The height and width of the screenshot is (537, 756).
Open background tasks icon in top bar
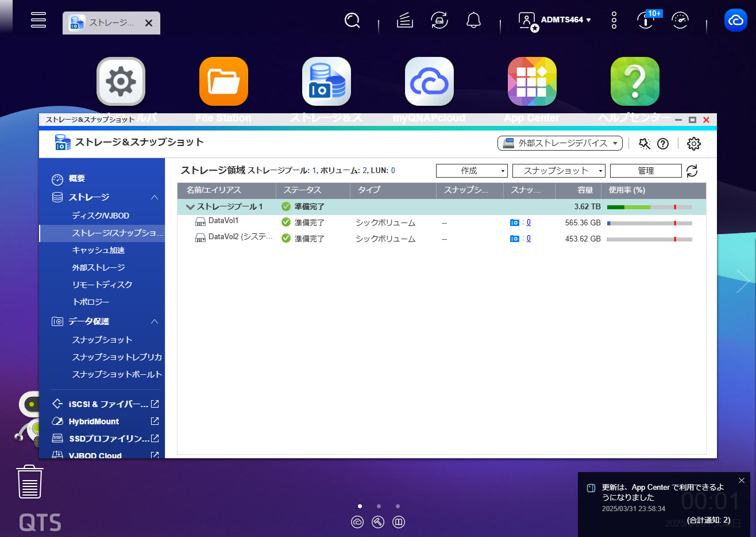(405, 21)
